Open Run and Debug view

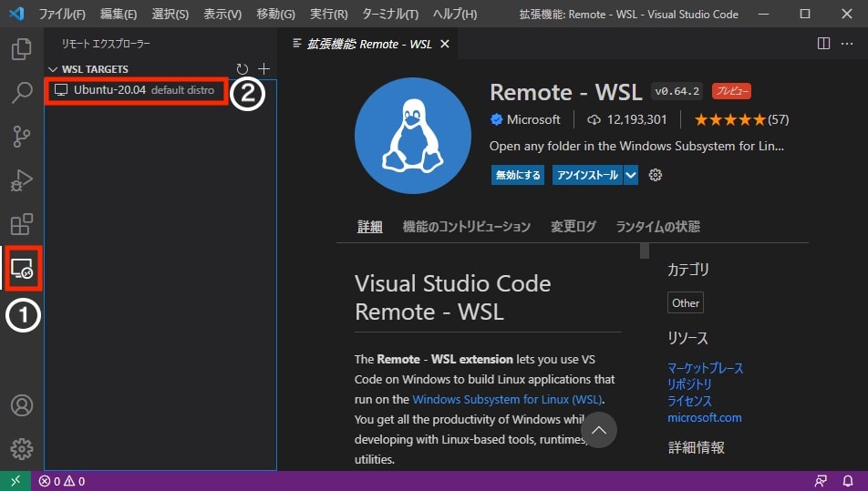[x=22, y=180]
